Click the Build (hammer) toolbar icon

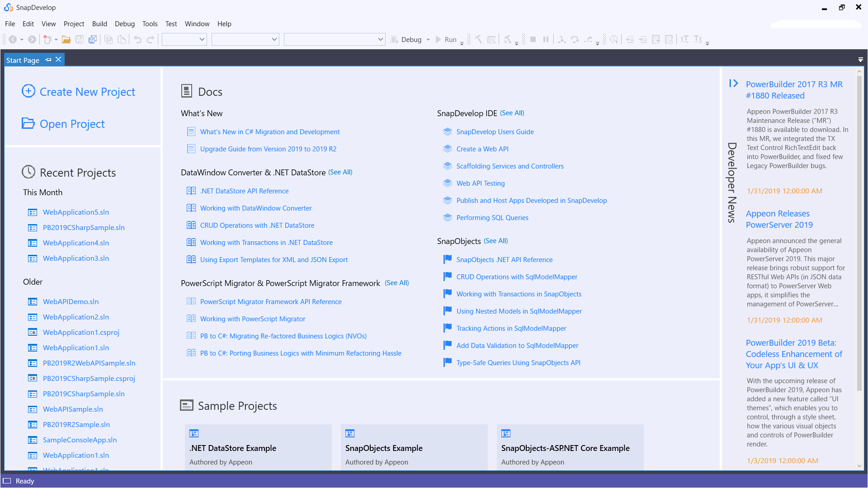click(479, 39)
